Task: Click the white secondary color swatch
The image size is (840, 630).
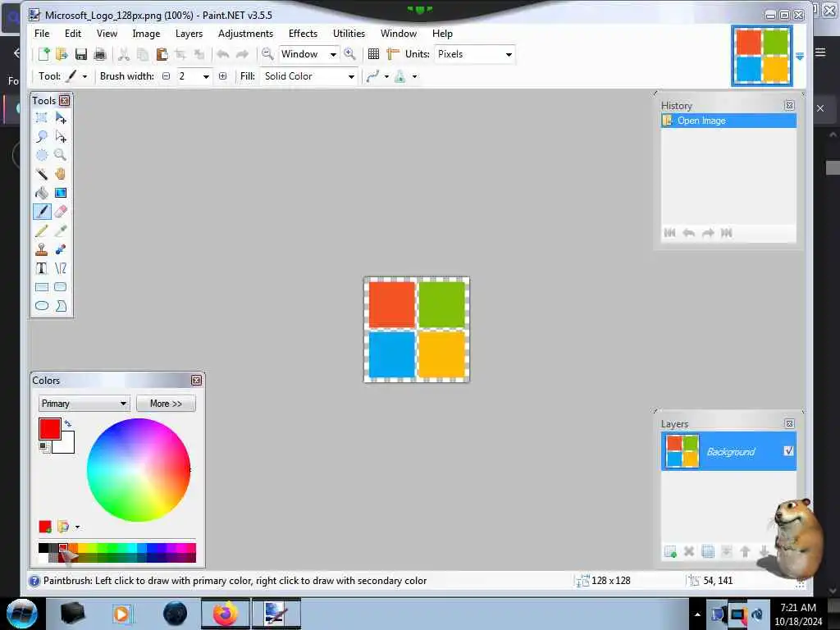Action: click(66, 445)
